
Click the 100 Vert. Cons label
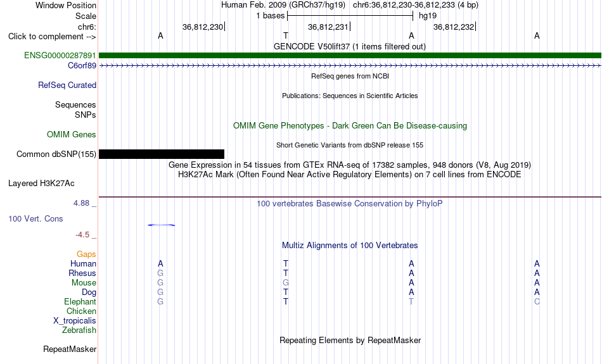pyautogui.click(x=35, y=218)
